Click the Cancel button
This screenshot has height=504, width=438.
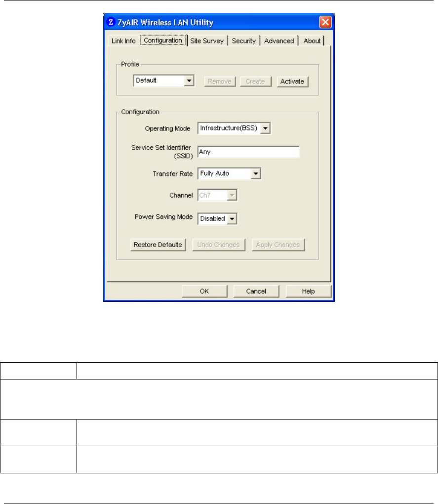256,291
